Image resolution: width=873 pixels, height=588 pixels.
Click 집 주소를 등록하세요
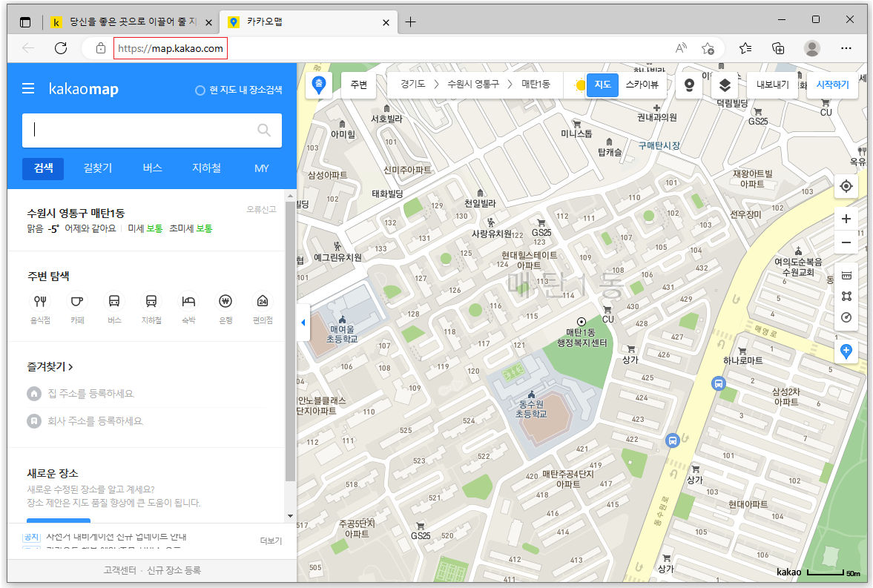click(90, 394)
